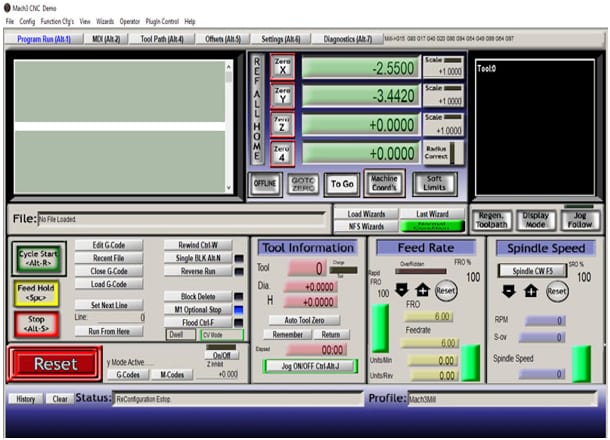The height and width of the screenshot is (440, 610).
Task: Click the History button
Action: pos(25,399)
